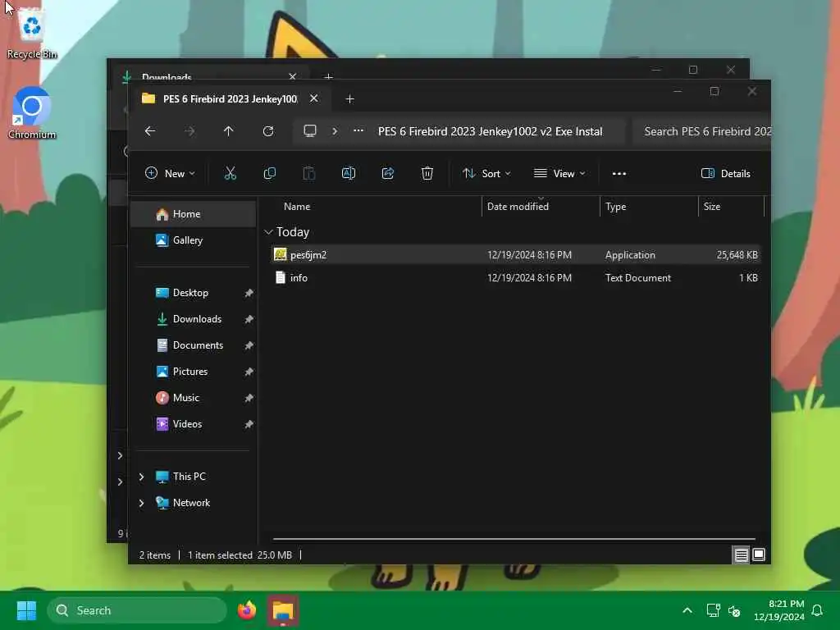Click the Share icon in toolbar
The height and width of the screenshot is (630, 840).
[388, 174]
